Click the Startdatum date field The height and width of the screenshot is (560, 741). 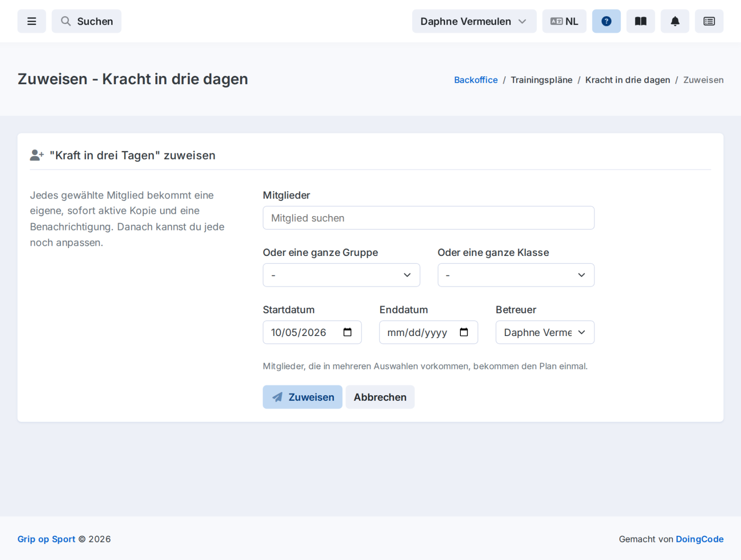coord(312,333)
